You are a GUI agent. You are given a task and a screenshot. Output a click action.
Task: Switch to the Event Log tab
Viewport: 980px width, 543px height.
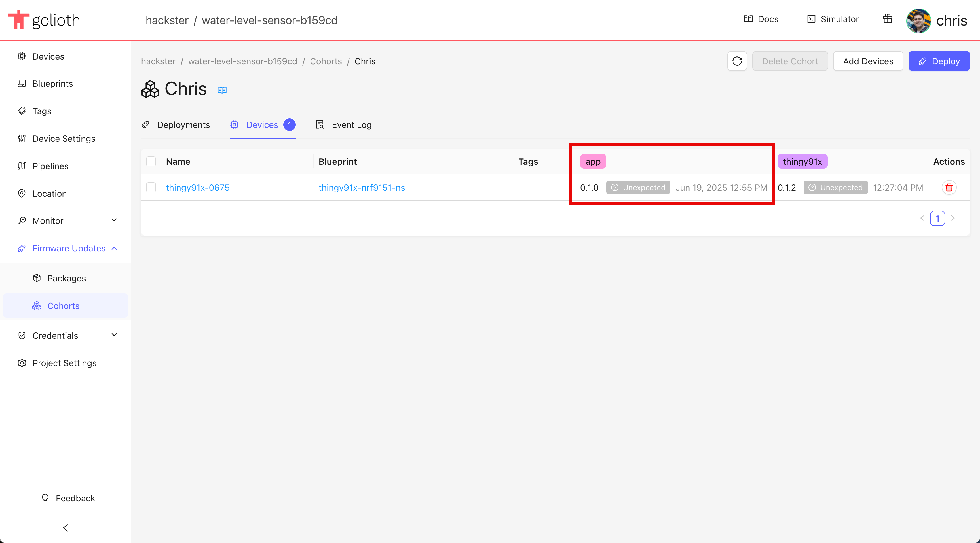point(343,125)
